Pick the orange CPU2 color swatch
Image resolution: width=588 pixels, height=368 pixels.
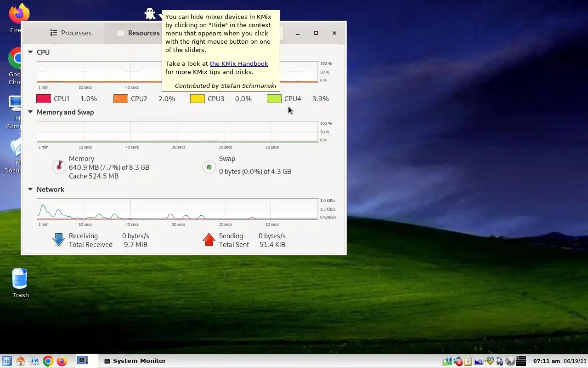121,98
